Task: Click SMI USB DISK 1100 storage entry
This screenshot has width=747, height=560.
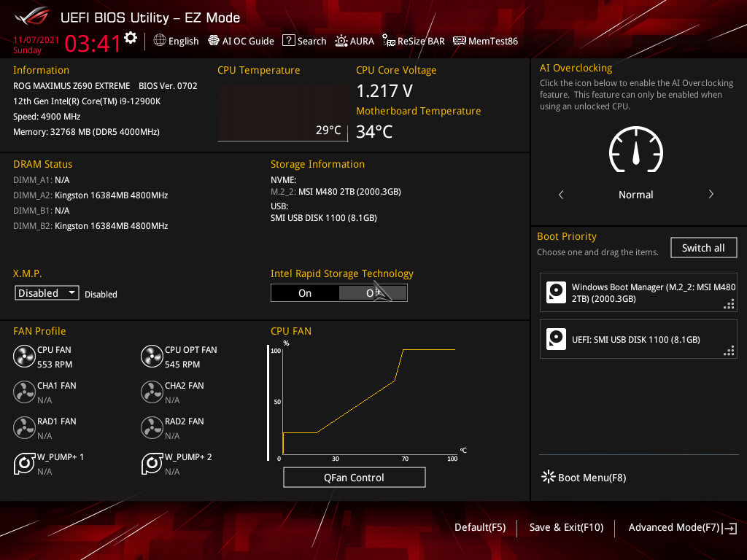Action: click(x=324, y=217)
